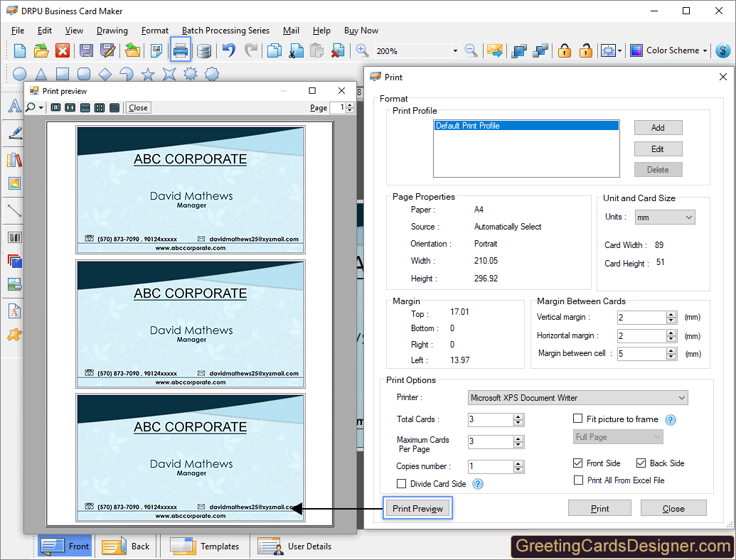The image size is (736, 560).
Task: Click the Print toolbar icon
Action: (181, 50)
